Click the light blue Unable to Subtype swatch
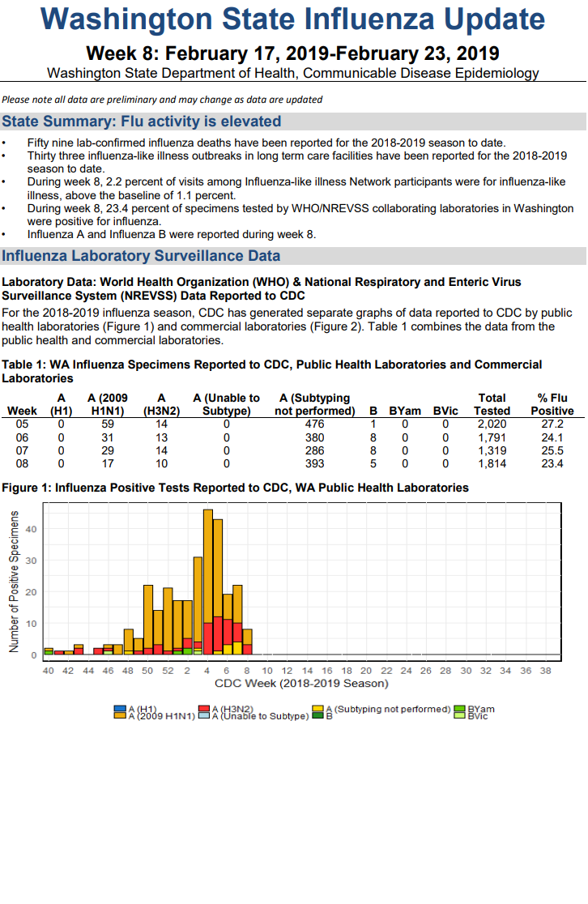The image size is (588, 904). coord(204,715)
